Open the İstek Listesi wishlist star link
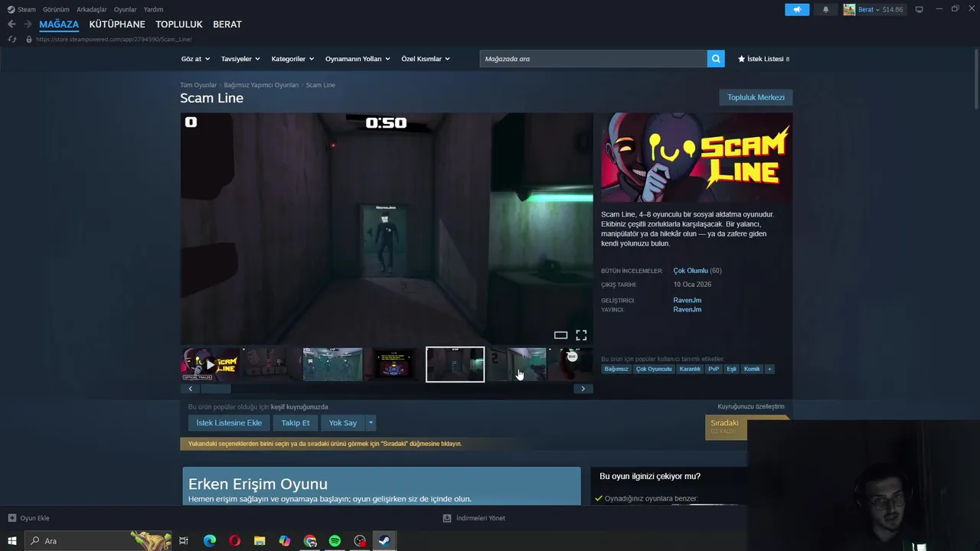Viewport: 980px width, 551px height. 763,59
